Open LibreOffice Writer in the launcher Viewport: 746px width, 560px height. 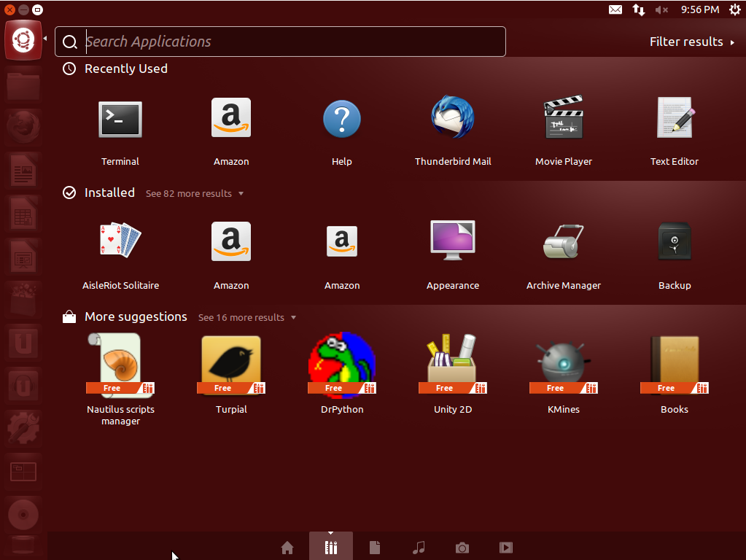(23, 171)
